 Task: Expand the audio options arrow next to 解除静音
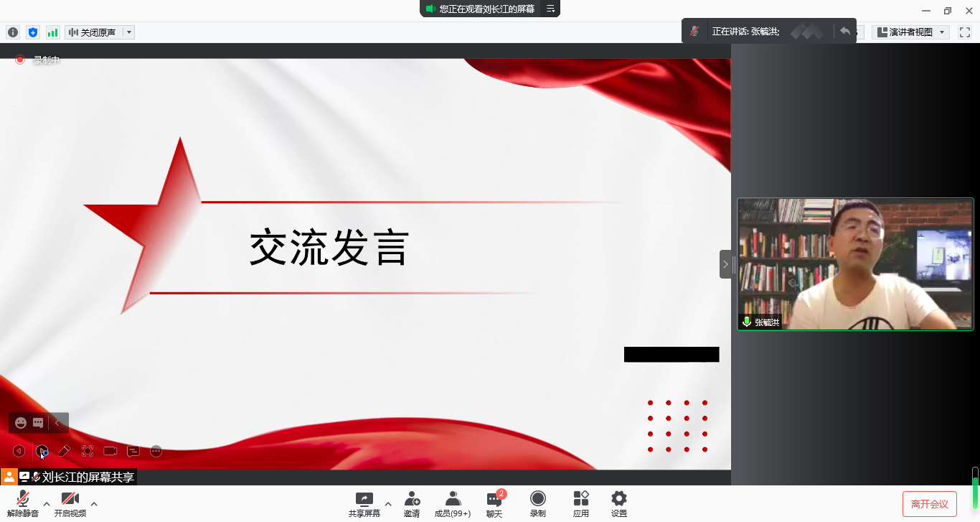click(47, 503)
